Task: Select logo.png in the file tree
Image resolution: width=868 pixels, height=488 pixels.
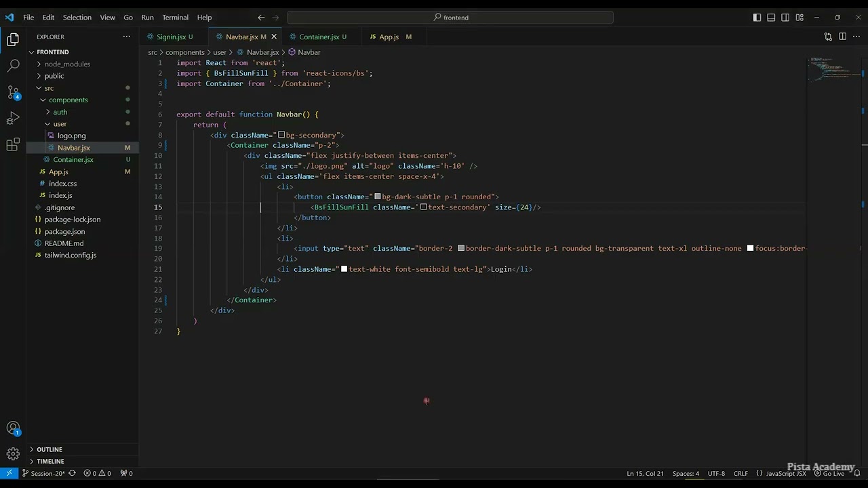Action: (x=71, y=136)
